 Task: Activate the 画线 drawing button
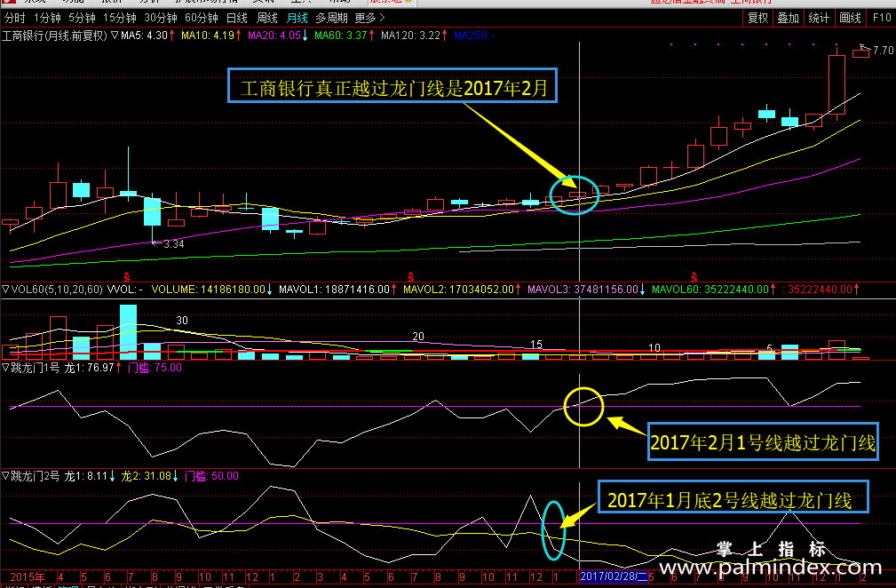(850, 19)
